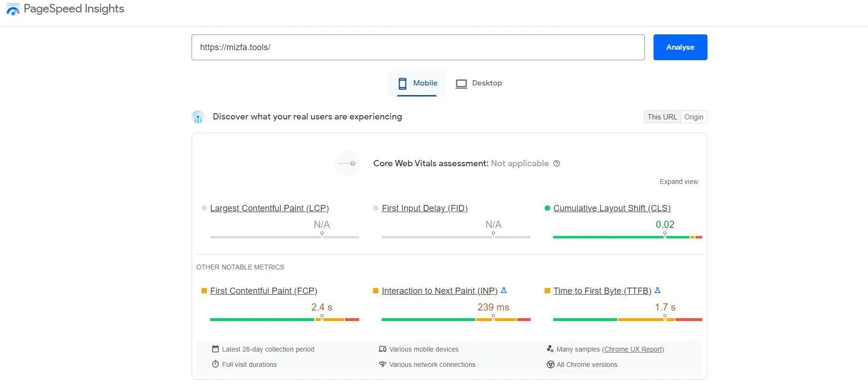
Task: Click the wifi icon beside Various network connections
Action: click(383, 365)
